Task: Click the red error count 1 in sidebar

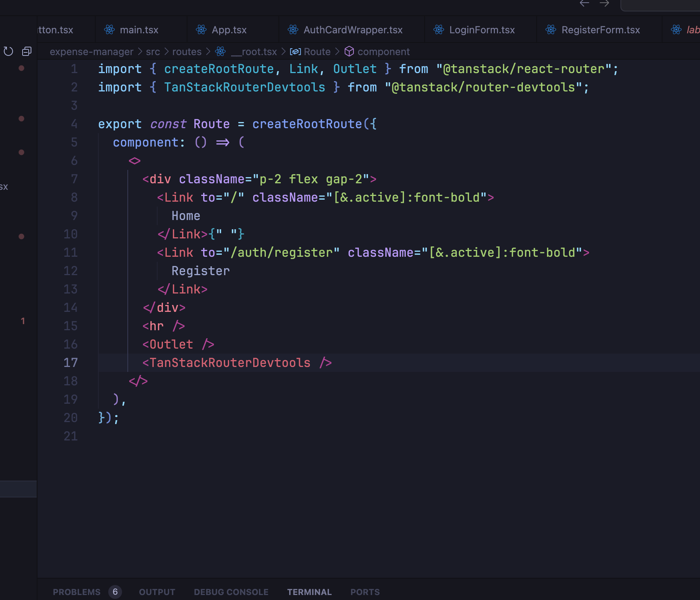Action: click(x=23, y=321)
